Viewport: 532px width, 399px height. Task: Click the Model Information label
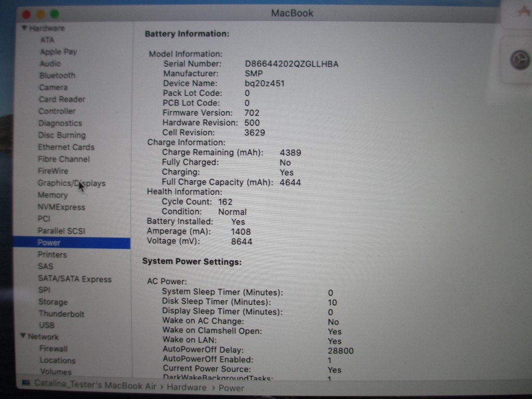(185, 54)
